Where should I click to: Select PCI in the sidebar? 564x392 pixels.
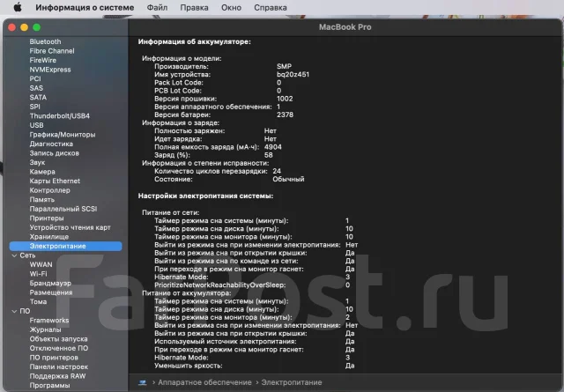(x=35, y=78)
